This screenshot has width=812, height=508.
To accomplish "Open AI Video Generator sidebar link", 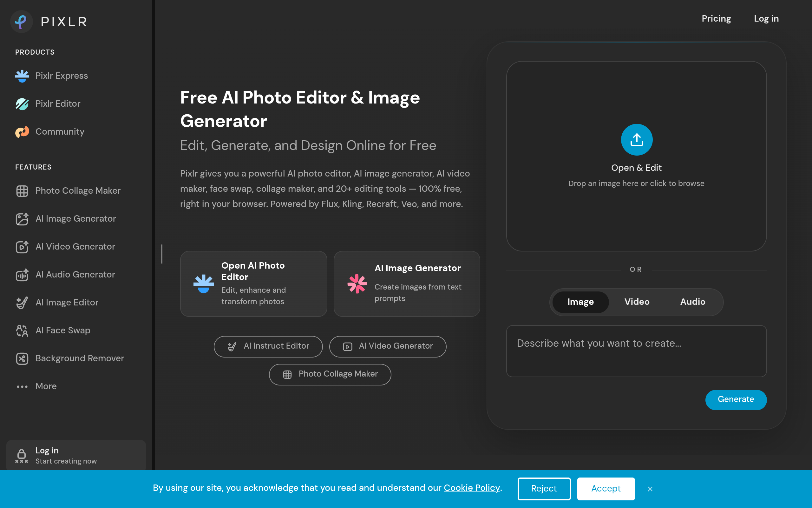I will click(x=75, y=247).
